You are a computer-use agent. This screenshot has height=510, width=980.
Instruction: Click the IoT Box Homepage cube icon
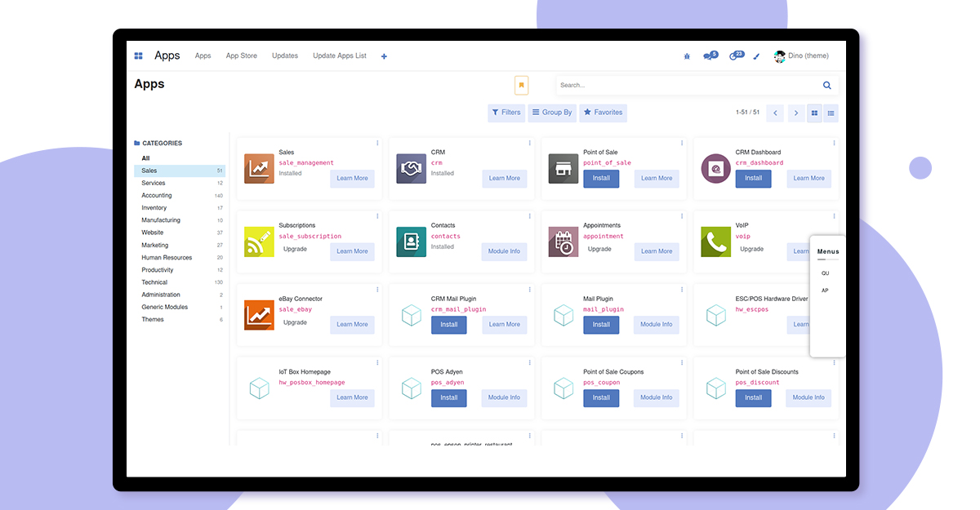tap(259, 388)
